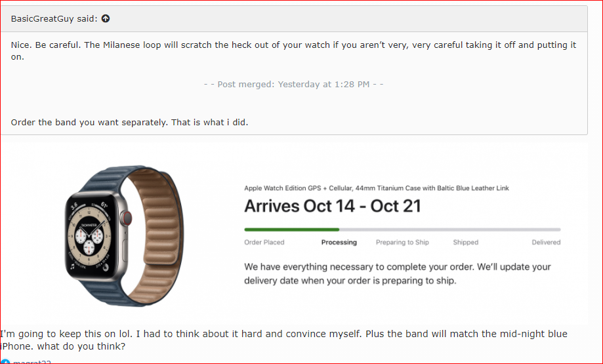The height and width of the screenshot is (364, 603).
Task: Select the Processing stage label
Action: click(339, 242)
